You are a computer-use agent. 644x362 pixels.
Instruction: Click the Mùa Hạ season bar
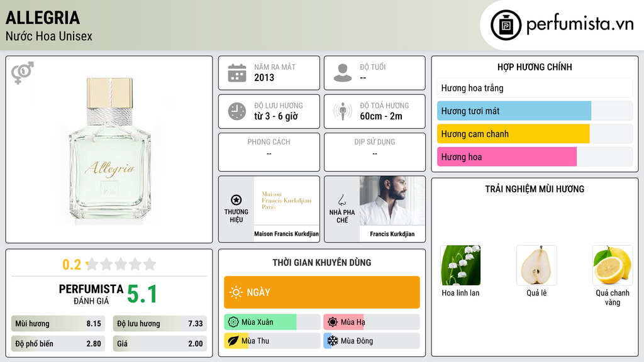(x=372, y=322)
